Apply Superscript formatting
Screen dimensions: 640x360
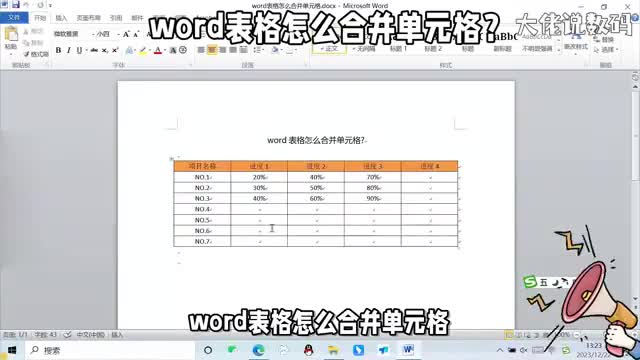115,50
